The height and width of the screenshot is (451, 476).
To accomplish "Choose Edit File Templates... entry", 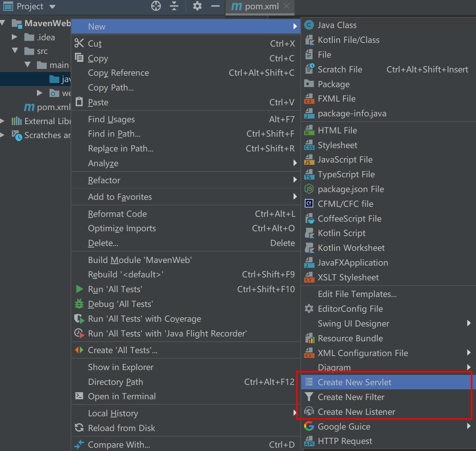I will pos(388,294).
